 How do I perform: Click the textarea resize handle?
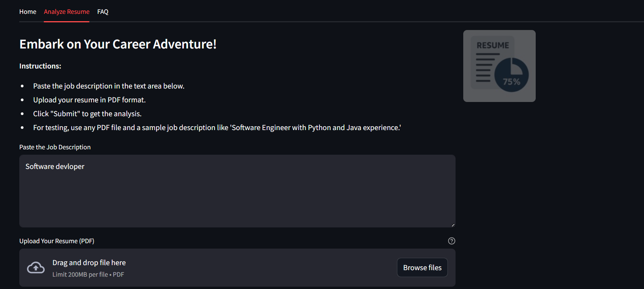pyautogui.click(x=452, y=224)
